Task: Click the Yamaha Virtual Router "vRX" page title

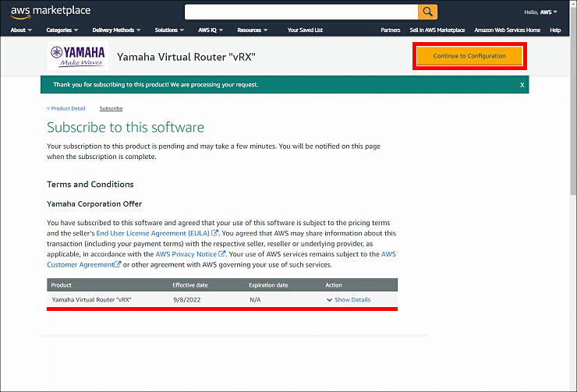Action: (186, 57)
